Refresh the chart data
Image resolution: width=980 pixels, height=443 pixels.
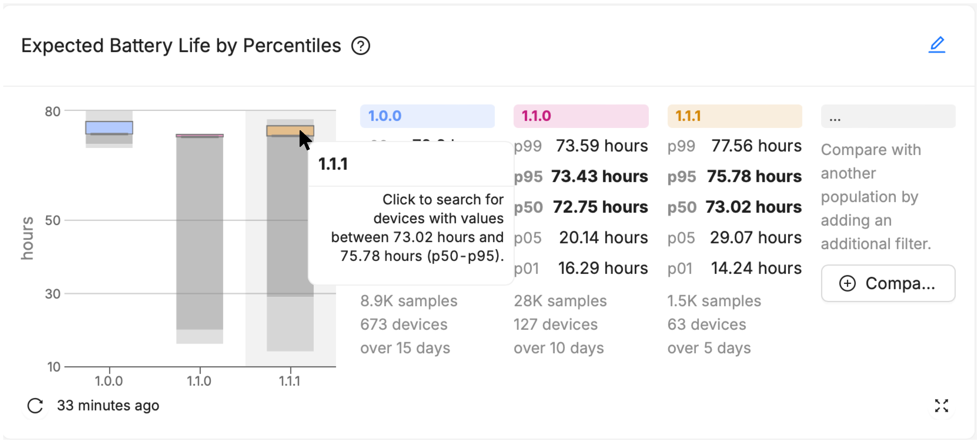[x=36, y=405]
